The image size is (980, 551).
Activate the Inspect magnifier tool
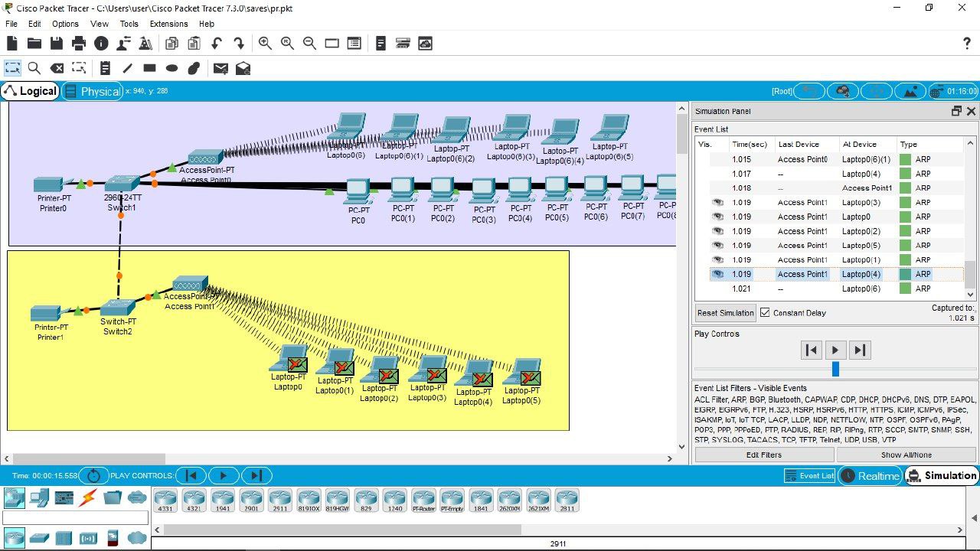point(34,68)
